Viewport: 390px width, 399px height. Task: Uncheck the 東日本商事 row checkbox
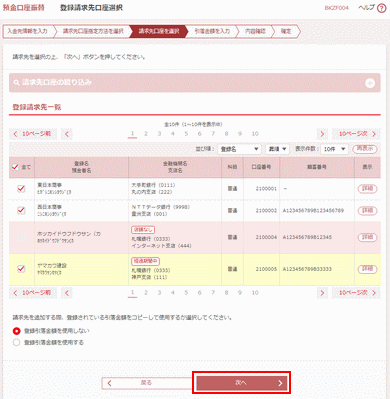coord(21,189)
